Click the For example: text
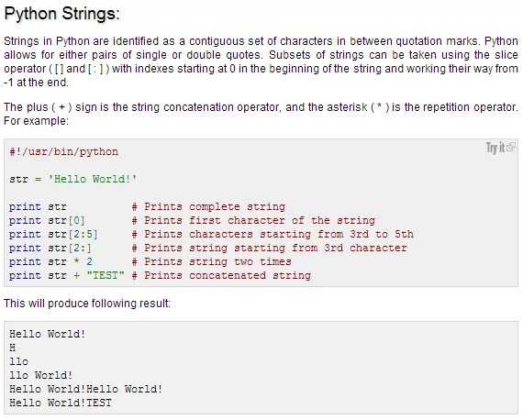Image resolution: width=523 pixels, height=420 pixels. pyautogui.click(x=36, y=121)
